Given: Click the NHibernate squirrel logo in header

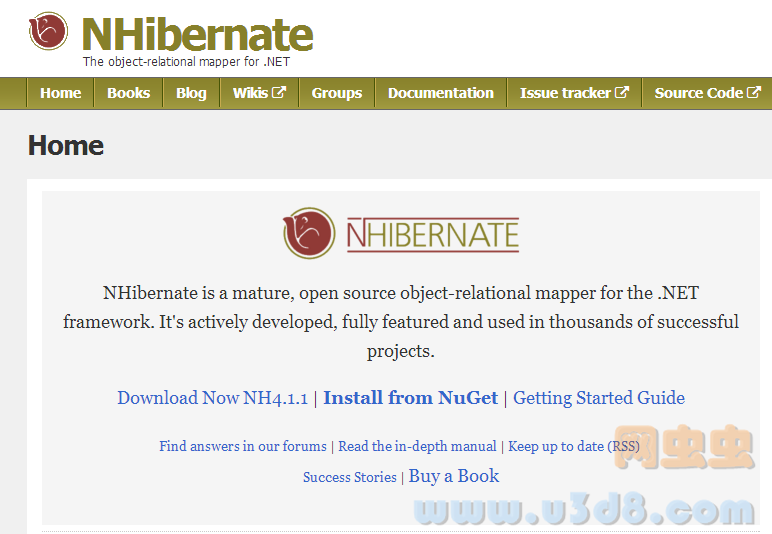Looking at the screenshot, I should click(48, 31).
